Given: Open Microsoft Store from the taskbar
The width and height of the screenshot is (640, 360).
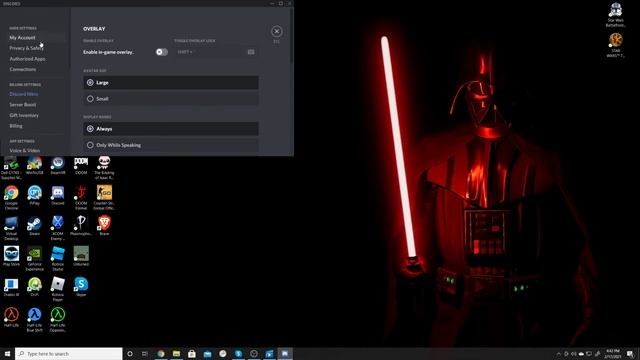Looking at the screenshot, I should click(x=192, y=353).
